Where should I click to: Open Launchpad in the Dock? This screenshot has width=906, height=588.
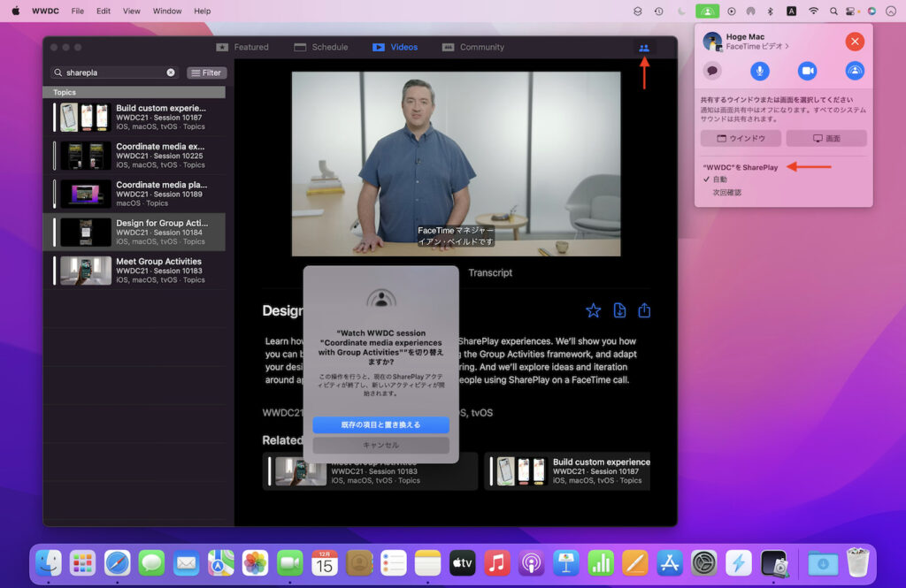click(x=82, y=563)
